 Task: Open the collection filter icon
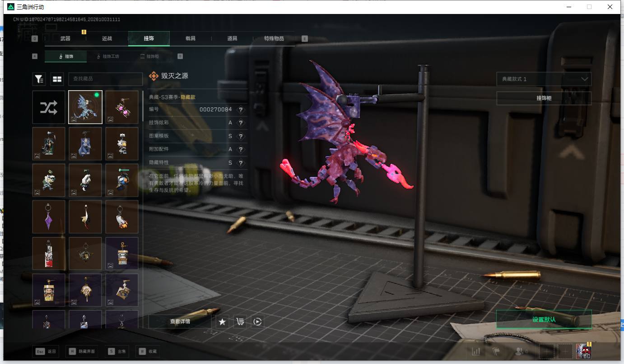(39, 79)
